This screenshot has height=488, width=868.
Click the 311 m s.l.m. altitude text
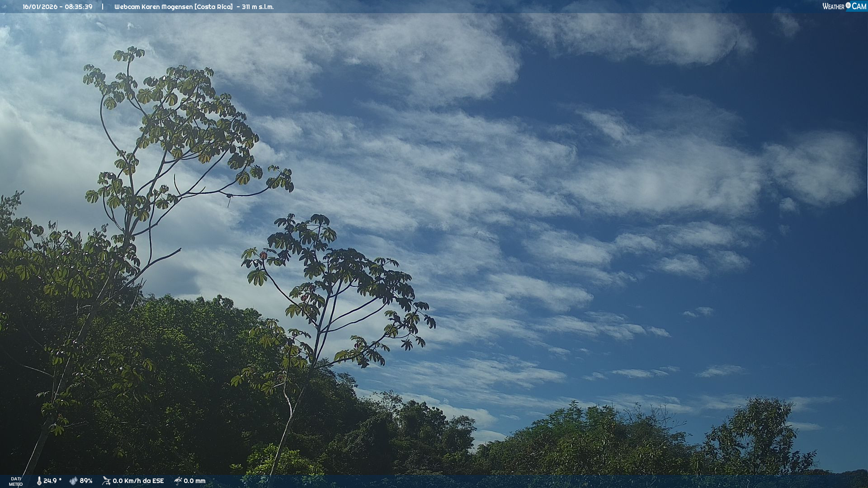click(x=258, y=7)
